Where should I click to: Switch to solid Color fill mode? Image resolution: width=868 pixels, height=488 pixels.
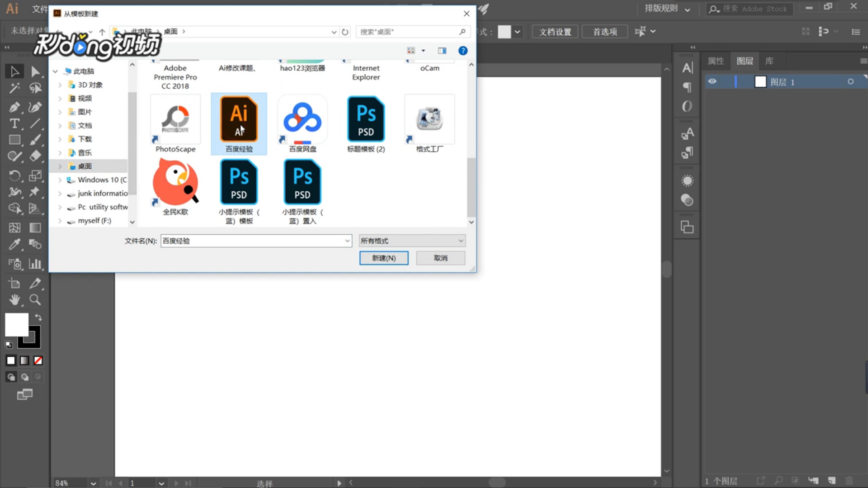[11, 360]
